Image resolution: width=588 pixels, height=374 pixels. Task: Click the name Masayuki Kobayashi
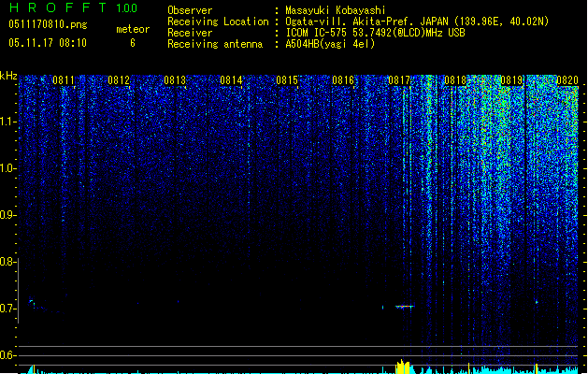coord(336,10)
